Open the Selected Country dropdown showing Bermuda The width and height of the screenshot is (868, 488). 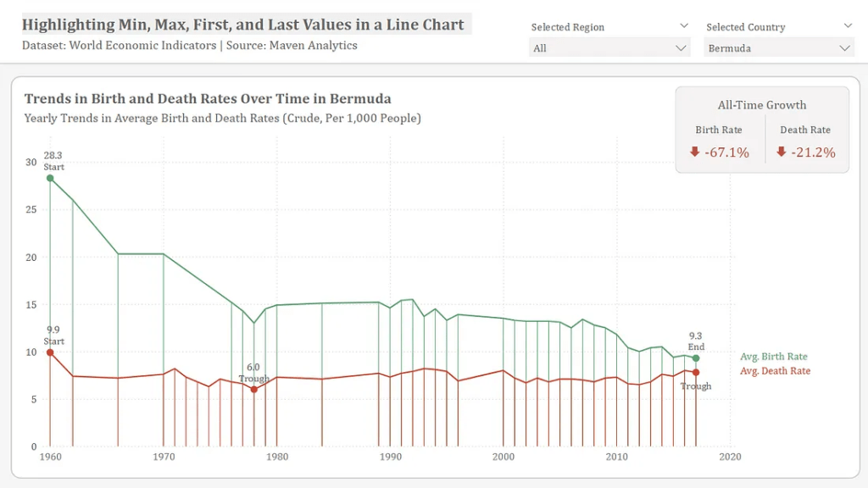coord(779,48)
